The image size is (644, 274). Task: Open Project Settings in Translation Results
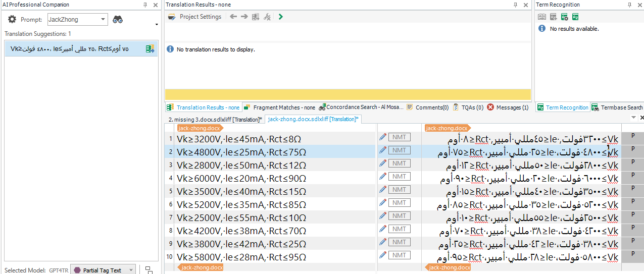[x=195, y=17]
